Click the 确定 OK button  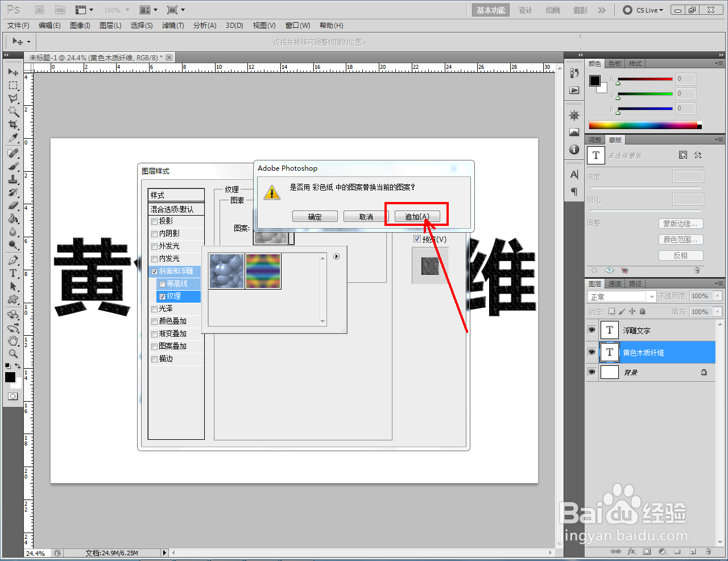tap(315, 217)
